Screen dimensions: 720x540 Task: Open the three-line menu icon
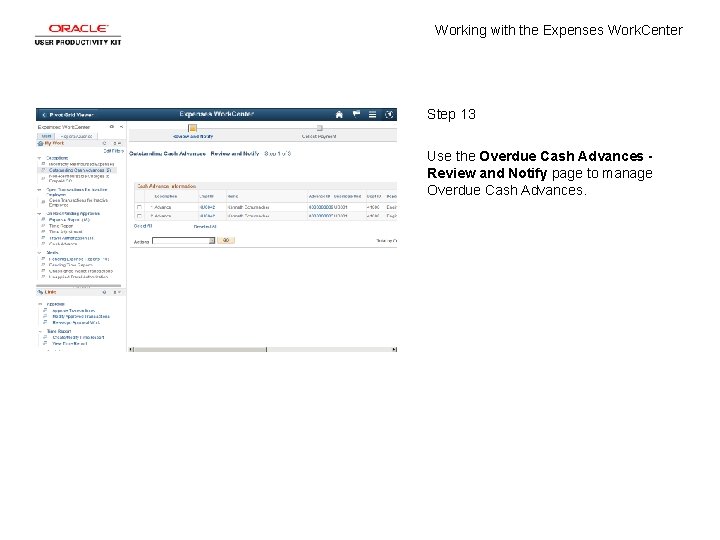[372, 114]
